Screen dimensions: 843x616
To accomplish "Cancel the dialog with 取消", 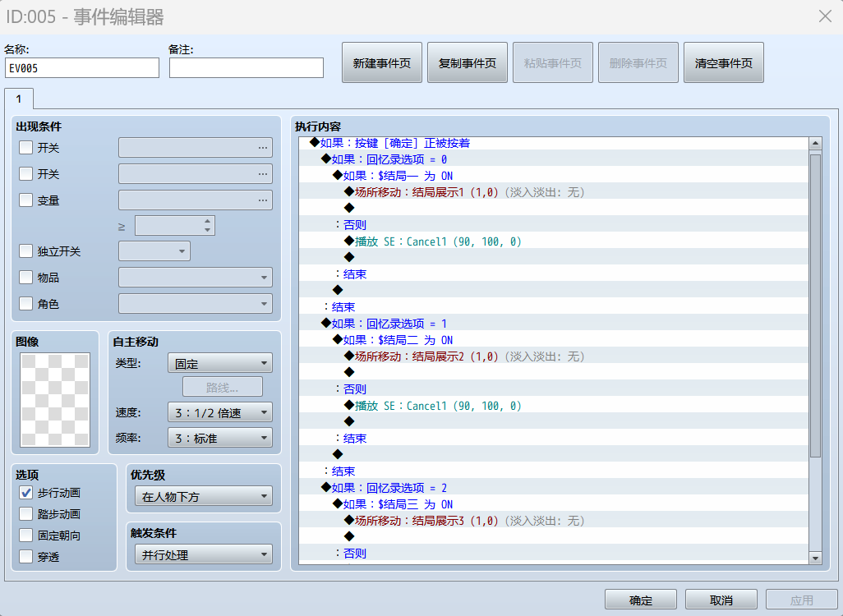I will 721,600.
